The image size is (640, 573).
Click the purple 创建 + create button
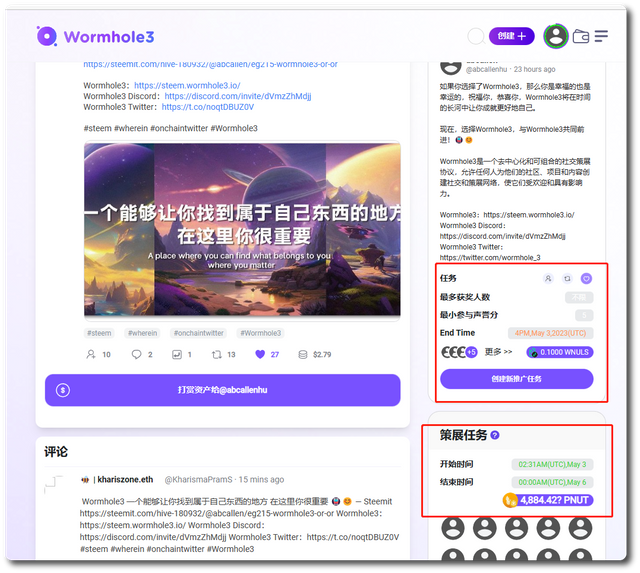512,36
